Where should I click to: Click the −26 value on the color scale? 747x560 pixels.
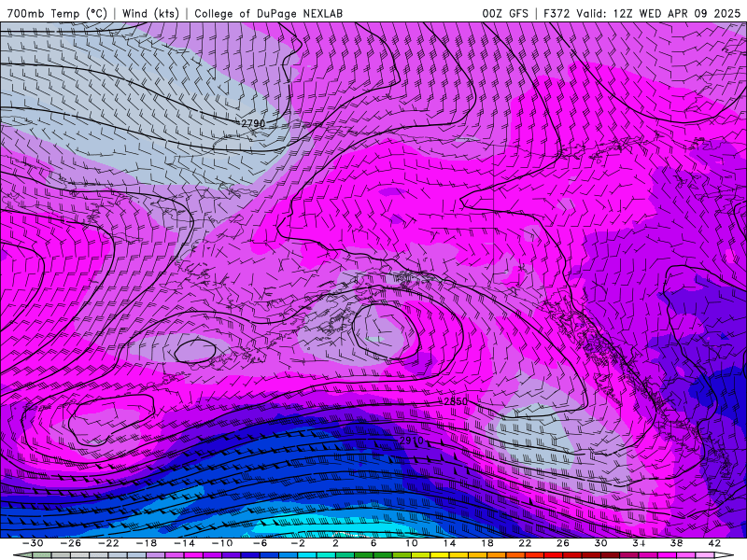click(x=71, y=543)
